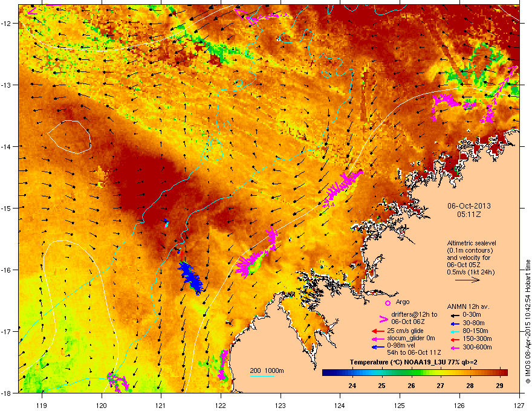The width and height of the screenshot is (532, 411).
Task: Click the '150-300m' depth label
Action: (x=477, y=338)
